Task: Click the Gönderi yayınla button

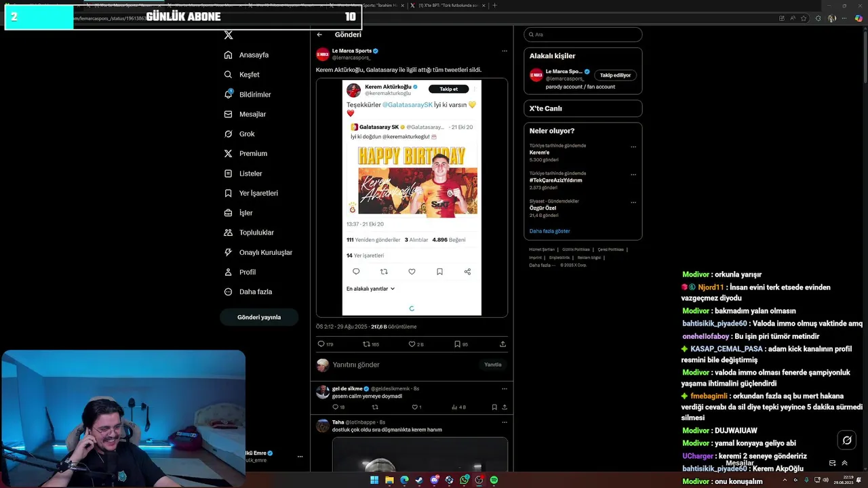Action: click(259, 317)
